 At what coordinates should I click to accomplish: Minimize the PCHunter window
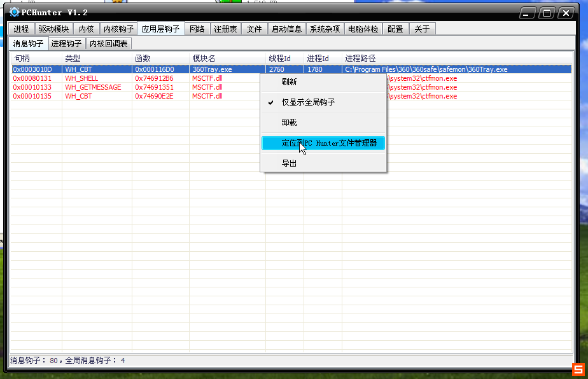point(526,13)
